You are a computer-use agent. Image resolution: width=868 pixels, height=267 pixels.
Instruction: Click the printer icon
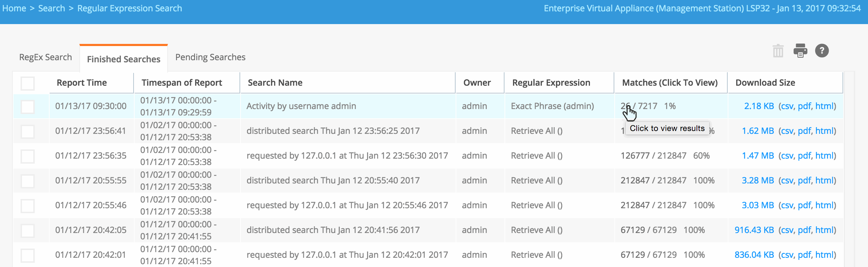click(x=800, y=51)
